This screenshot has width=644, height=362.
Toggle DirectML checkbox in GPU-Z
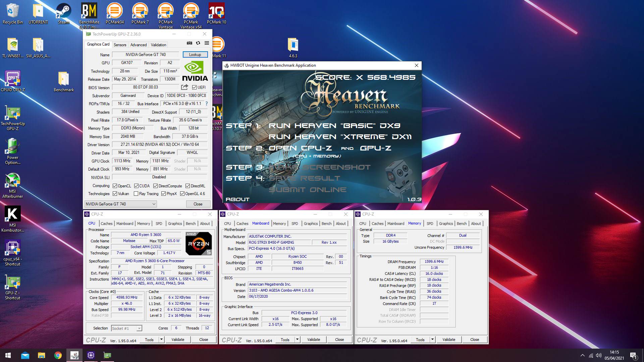tap(188, 186)
